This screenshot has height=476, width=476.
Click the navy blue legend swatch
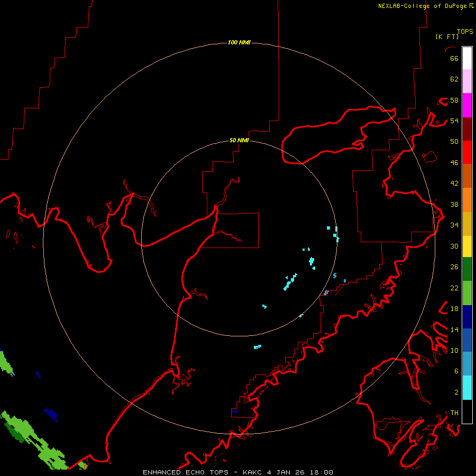point(467,317)
